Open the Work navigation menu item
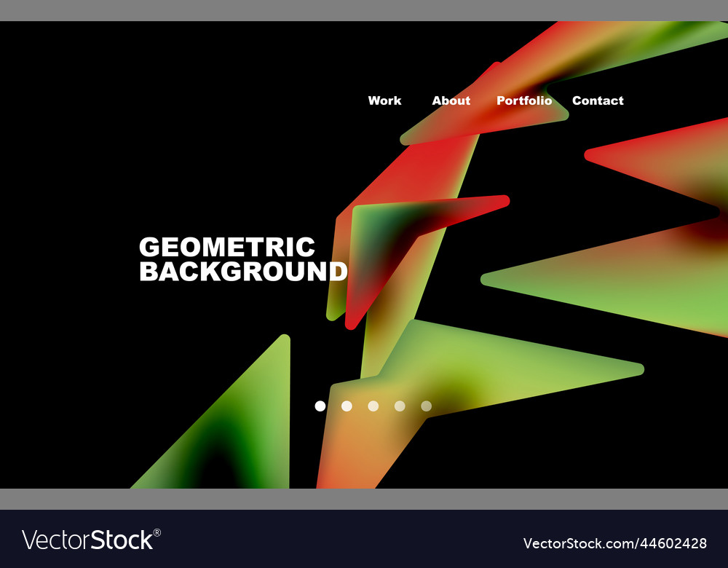This screenshot has width=728, height=568. click(384, 101)
